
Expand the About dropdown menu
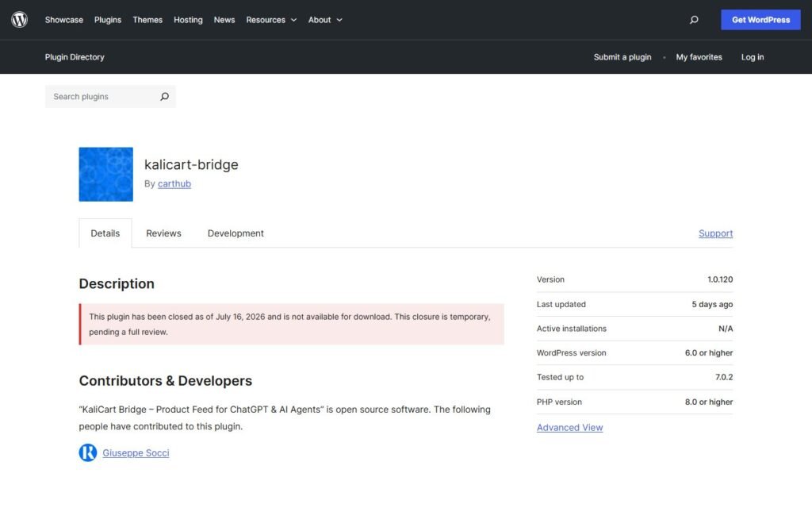point(325,20)
